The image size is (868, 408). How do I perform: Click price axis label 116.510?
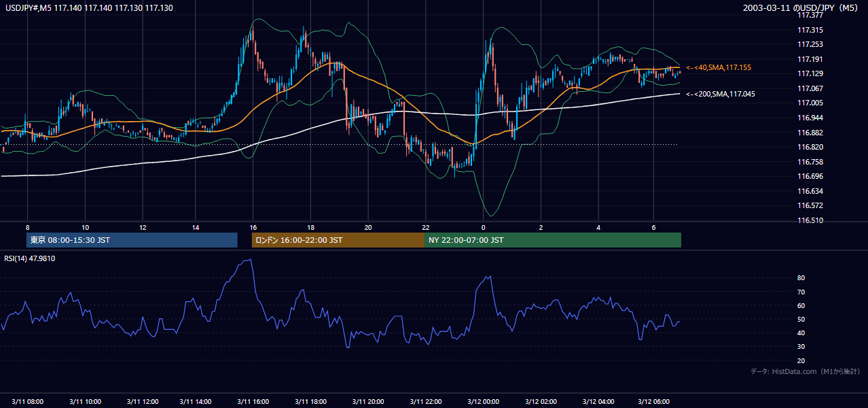(810, 220)
